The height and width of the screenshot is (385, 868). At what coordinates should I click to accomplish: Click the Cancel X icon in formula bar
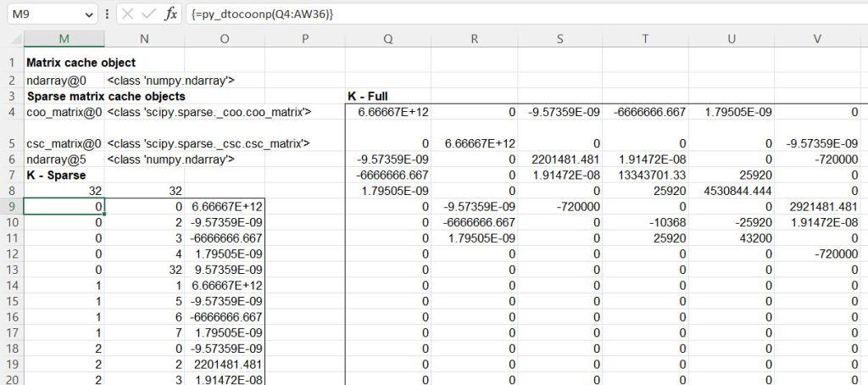[127, 14]
